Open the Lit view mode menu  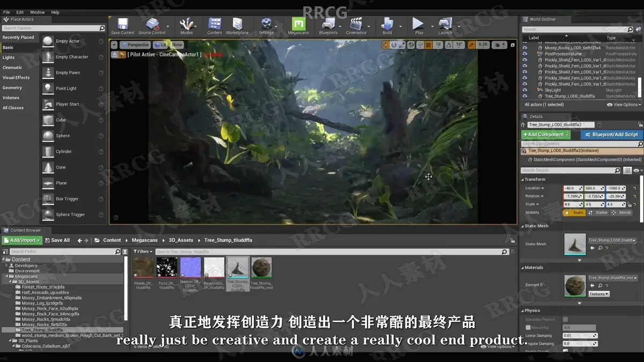click(160, 45)
